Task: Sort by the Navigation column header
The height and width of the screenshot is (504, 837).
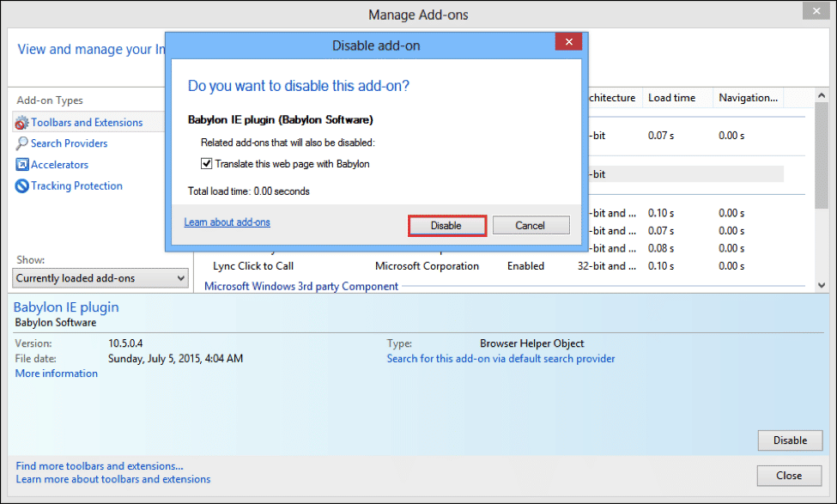Action: click(748, 98)
